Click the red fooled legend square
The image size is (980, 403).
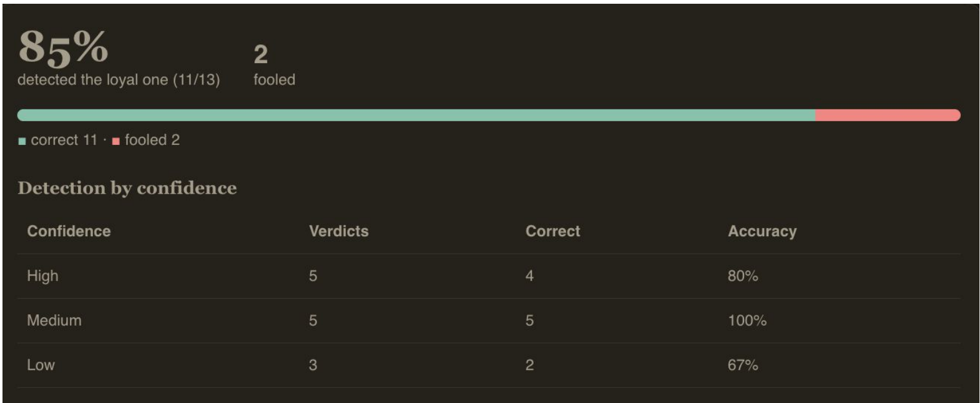[x=115, y=141]
